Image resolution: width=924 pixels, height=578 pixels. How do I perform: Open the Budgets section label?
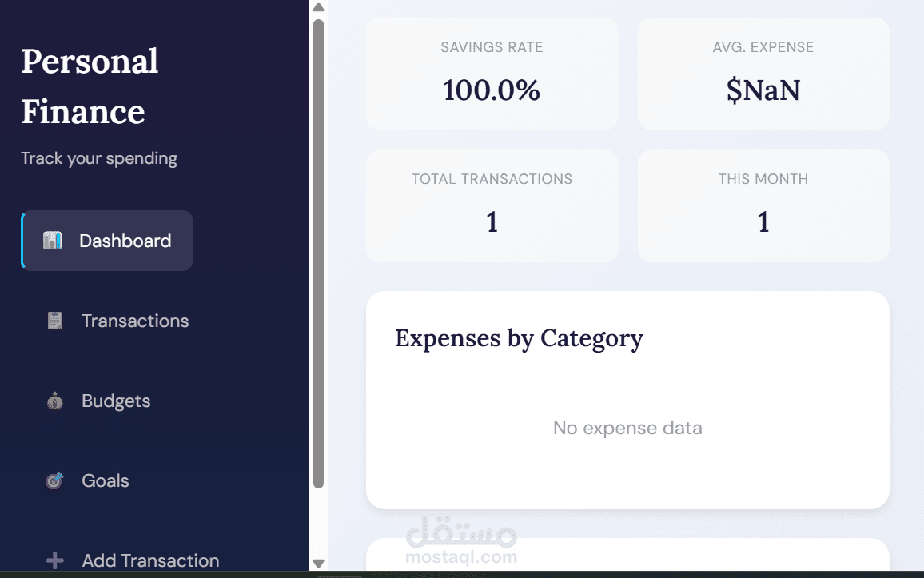pyautogui.click(x=116, y=401)
